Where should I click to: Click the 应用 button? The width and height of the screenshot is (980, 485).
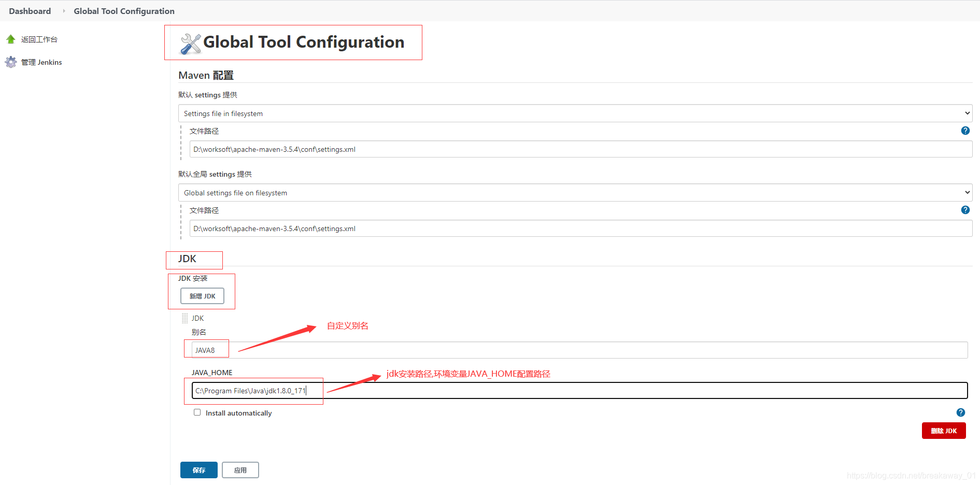240,470
